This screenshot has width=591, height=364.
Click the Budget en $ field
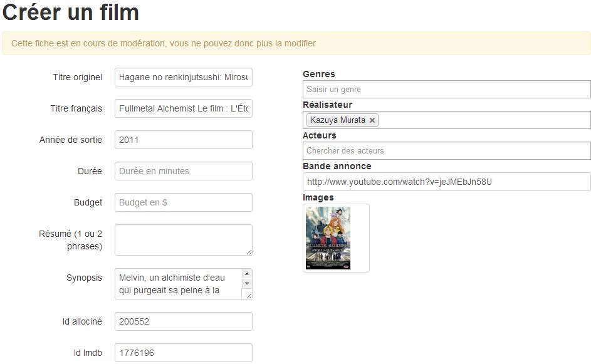pos(184,202)
